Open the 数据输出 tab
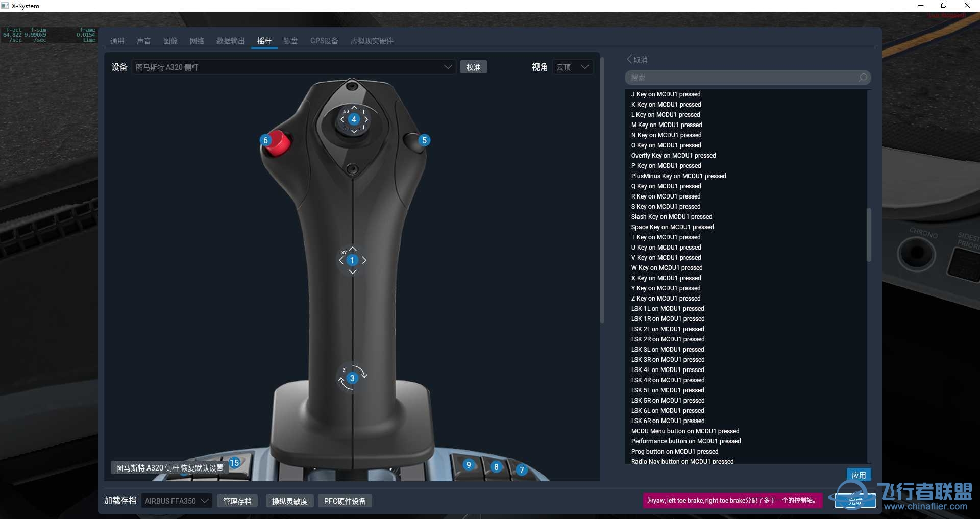 230,41
